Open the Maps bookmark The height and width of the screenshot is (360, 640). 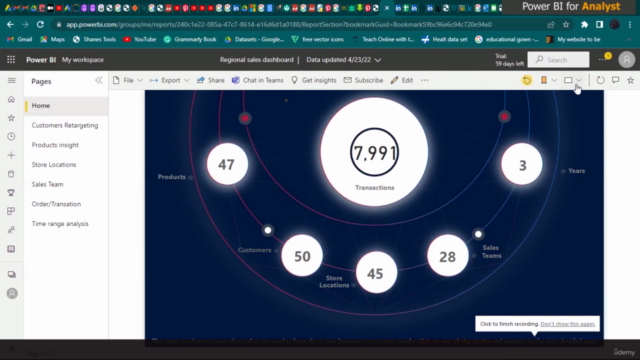53,40
